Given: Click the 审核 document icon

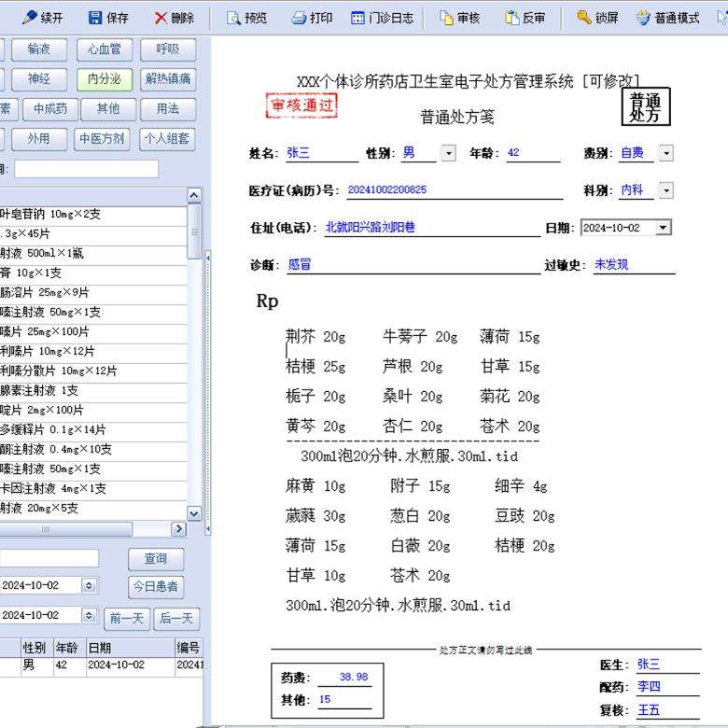Looking at the screenshot, I should [446, 18].
